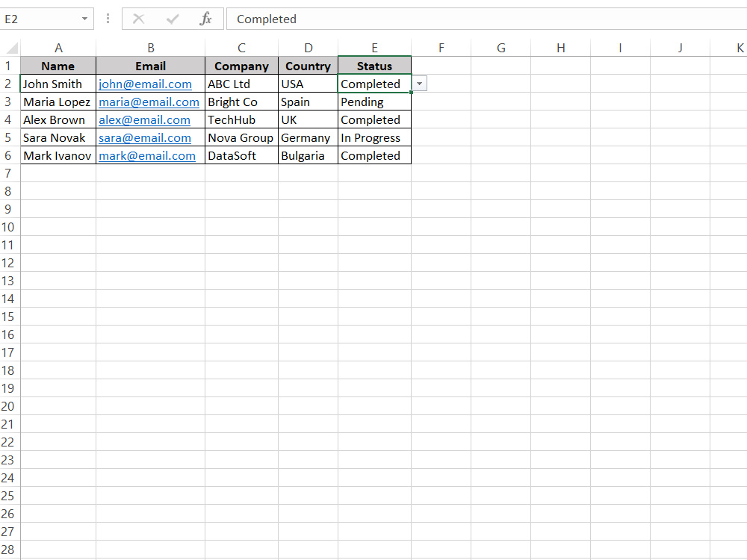
Task: Click the Country header cell
Action: pyautogui.click(x=309, y=66)
